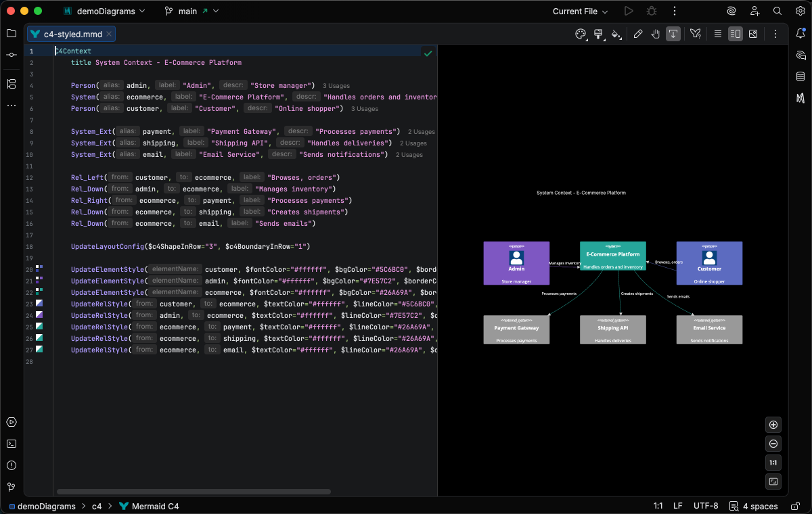Screen dimensions: 812x514
Task: Click the paint brush style icon
Action: (598, 34)
